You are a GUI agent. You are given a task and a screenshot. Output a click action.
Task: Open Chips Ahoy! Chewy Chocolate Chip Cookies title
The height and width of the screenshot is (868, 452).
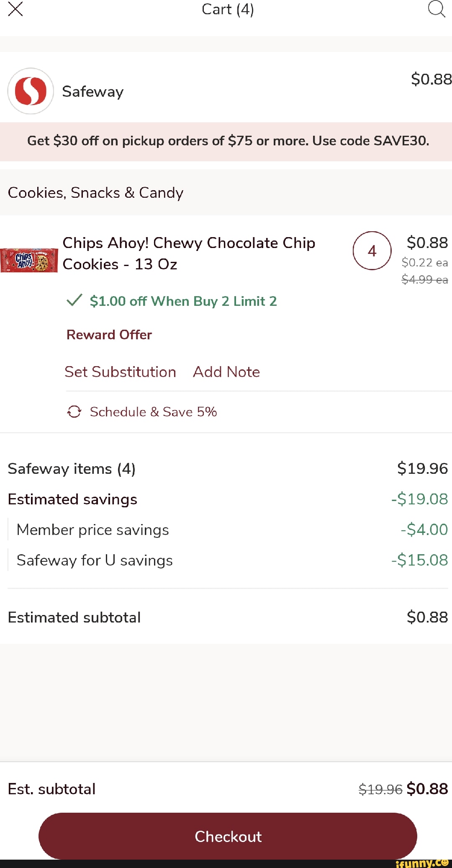pyautogui.click(x=188, y=253)
